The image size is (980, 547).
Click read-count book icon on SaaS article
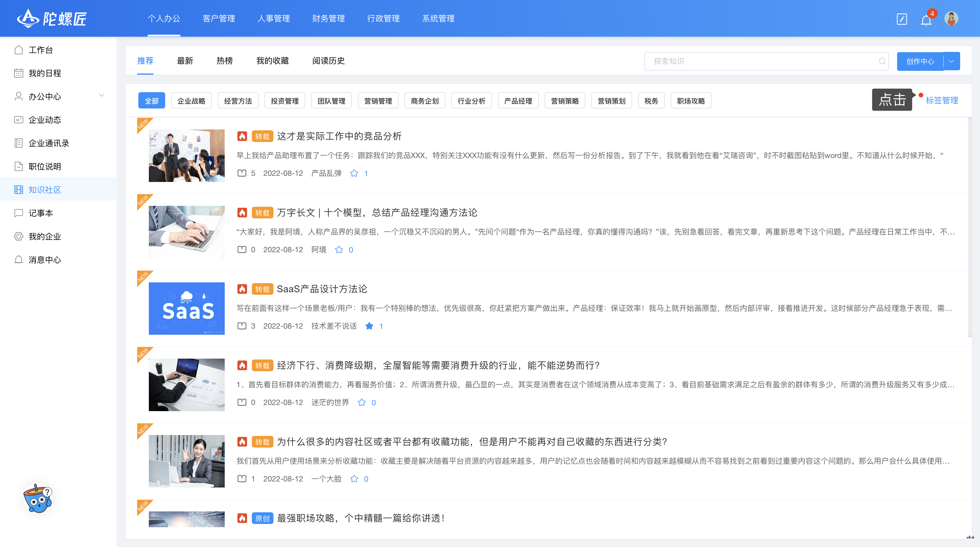coord(242,326)
